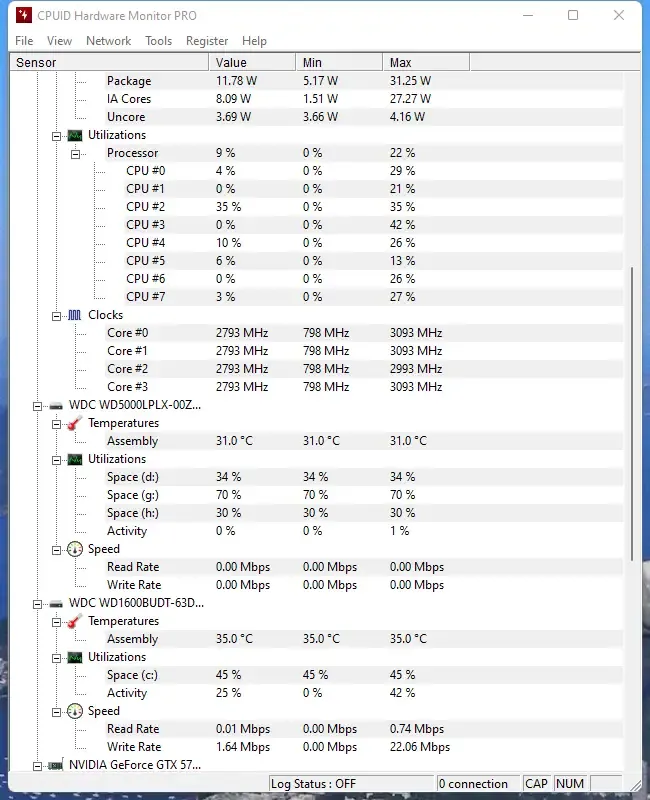Viewport: 650px width, 800px height.
Task: Open the Tools menu
Action: click(x=157, y=41)
